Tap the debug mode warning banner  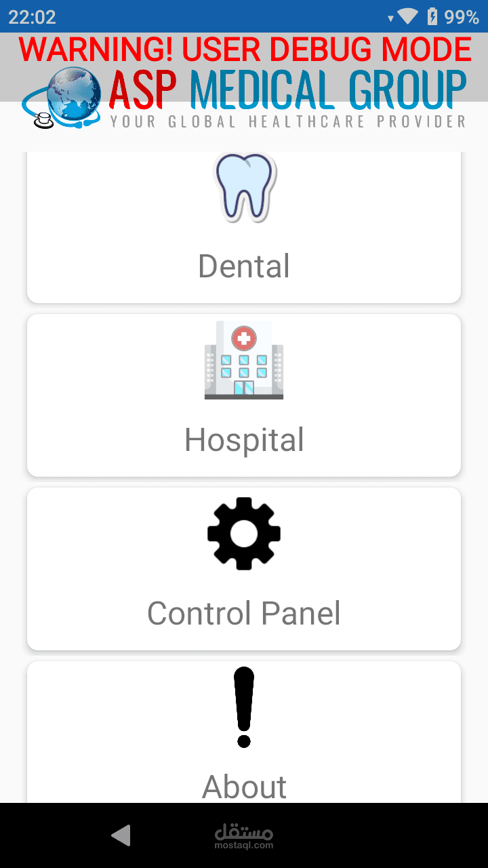(x=245, y=50)
